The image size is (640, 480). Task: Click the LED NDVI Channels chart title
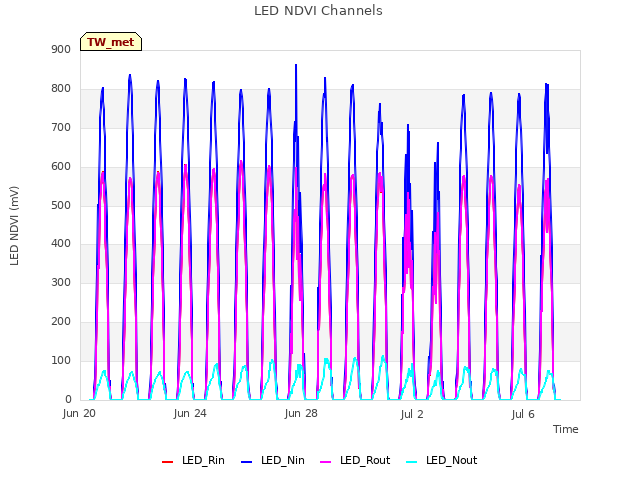(318, 11)
